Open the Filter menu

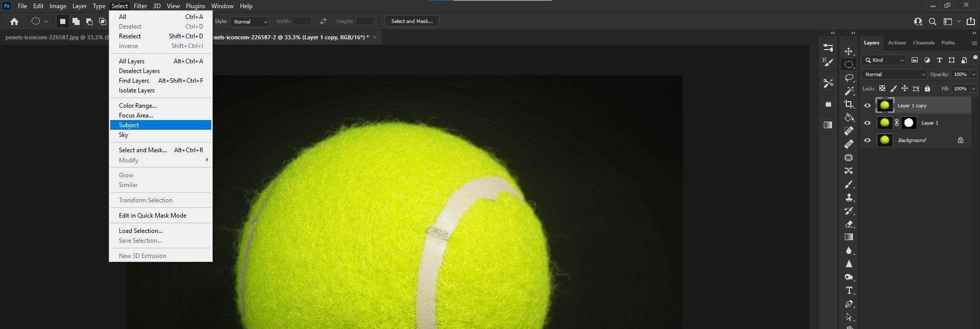pyautogui.click(x=140, y=6)
